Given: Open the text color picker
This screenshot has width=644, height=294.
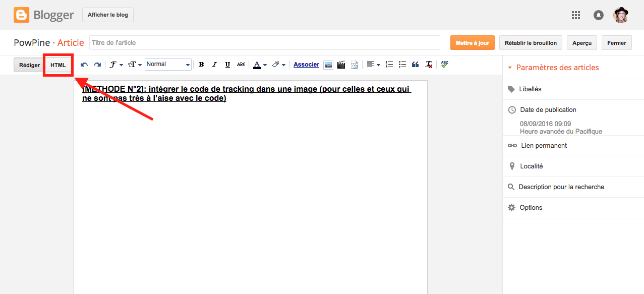Looking at the screenshot, I should (x=260, y=65).
